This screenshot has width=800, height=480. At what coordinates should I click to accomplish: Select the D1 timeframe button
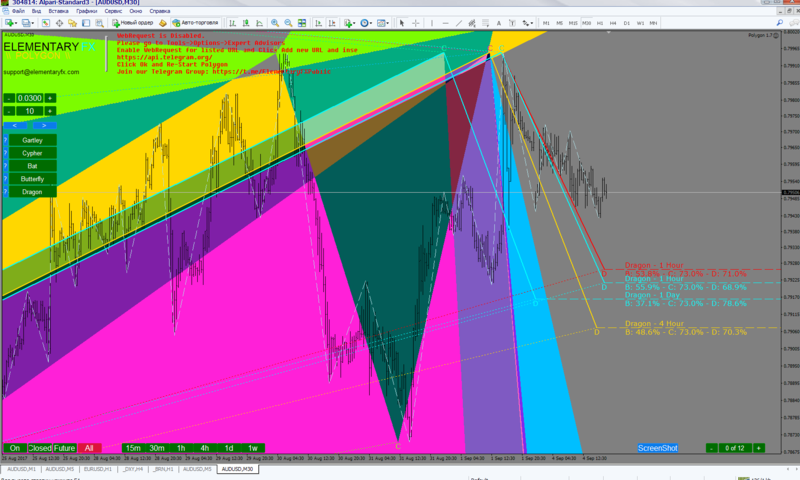[627, 23]
